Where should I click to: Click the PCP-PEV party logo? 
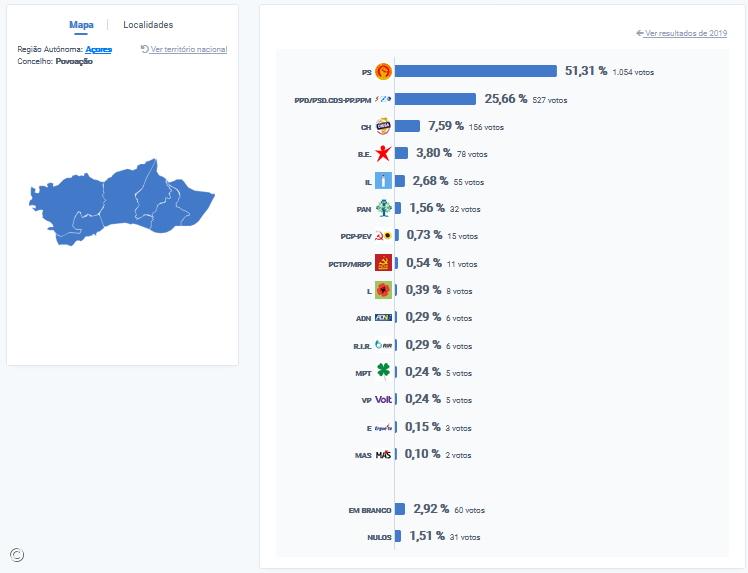coord(382,236)
